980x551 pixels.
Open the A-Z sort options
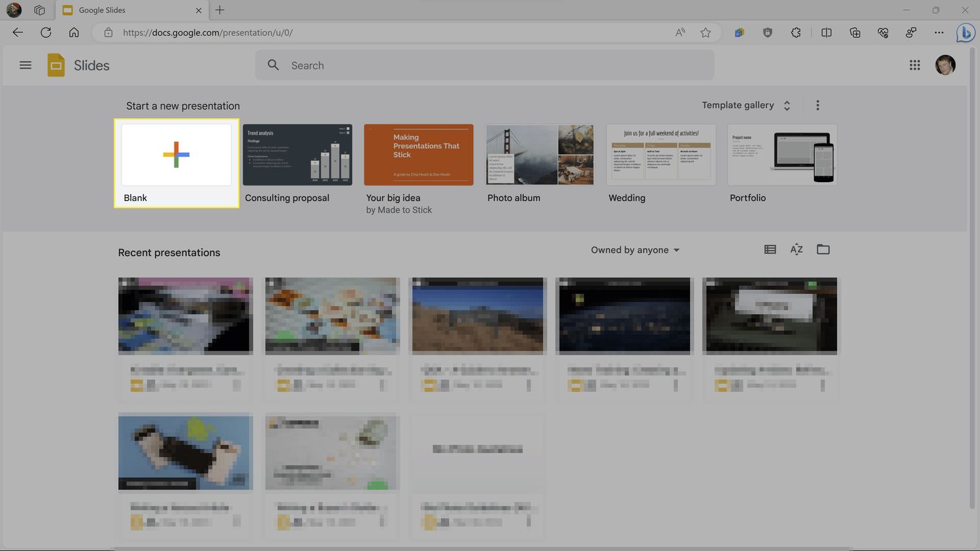[x=796, y=249]
